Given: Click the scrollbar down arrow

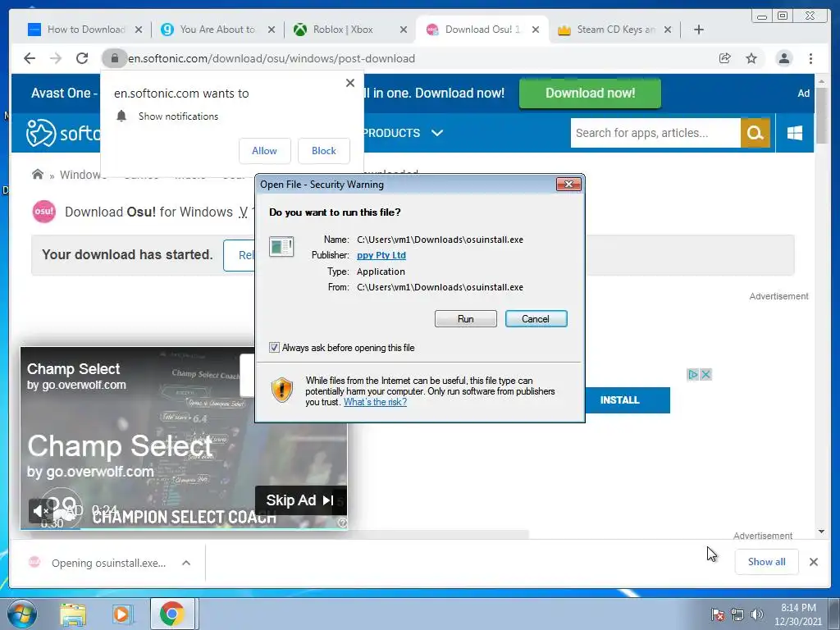Looking at the screenshot, I should click(821, 532).
